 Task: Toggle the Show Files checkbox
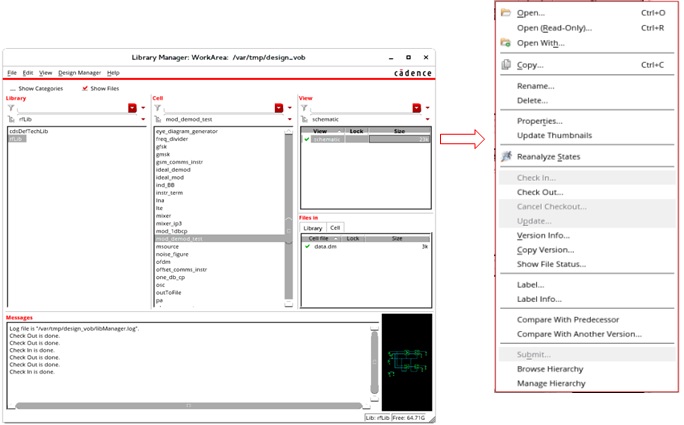pyautogui.click(x=85, y=89)
